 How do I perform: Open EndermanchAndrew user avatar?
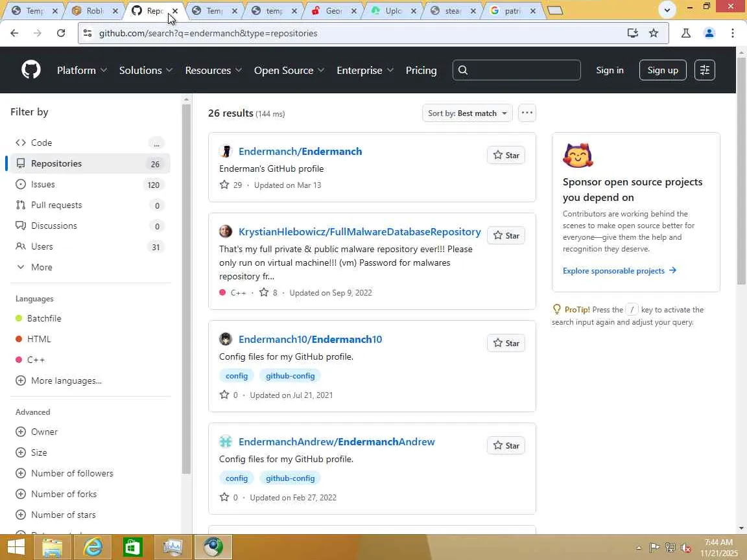click(226, 441)
